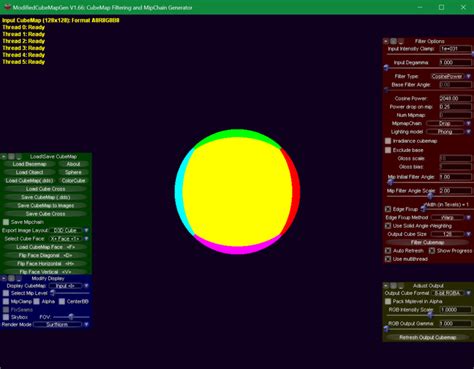The width and height of the screenshot is (474, 369).
Task: Click the About button
Action: coord(73,164)
